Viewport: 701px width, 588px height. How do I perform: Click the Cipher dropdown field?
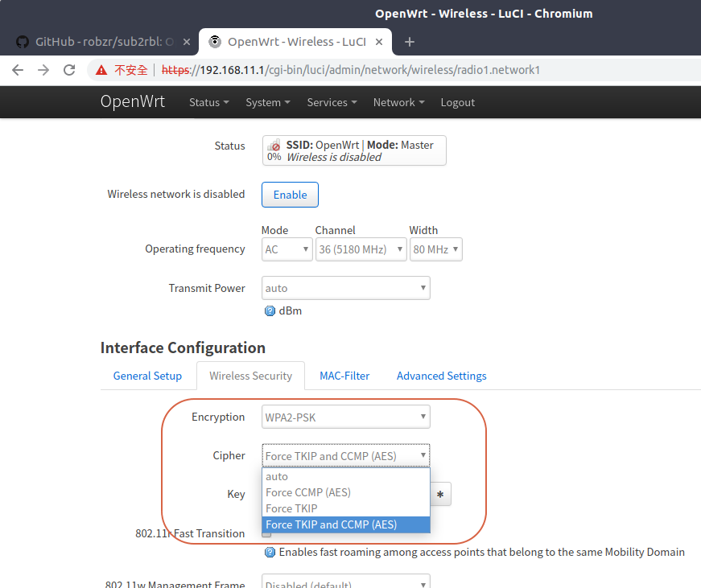point(346,456)
